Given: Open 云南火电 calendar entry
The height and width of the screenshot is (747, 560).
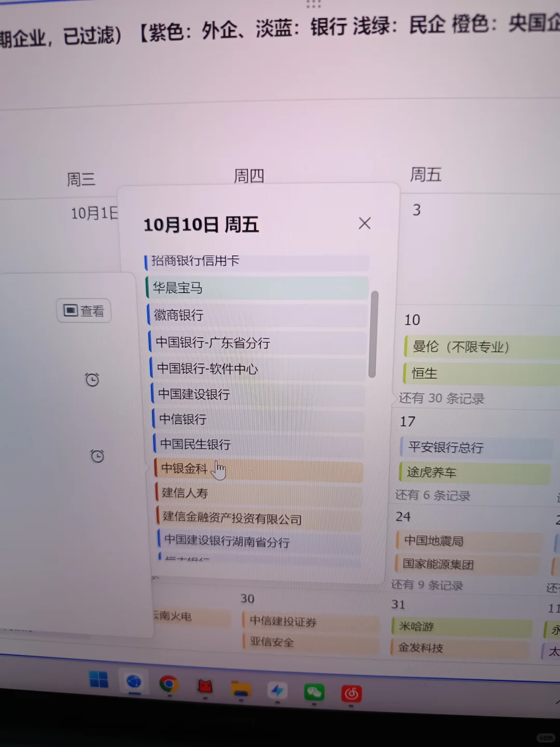Looking at the screenshot, I should [192, 617].
